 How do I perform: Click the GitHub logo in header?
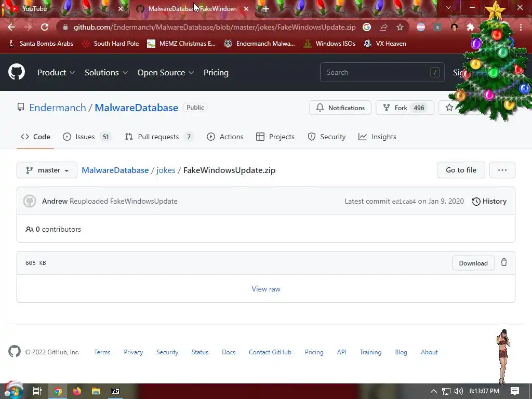[17, 72]
